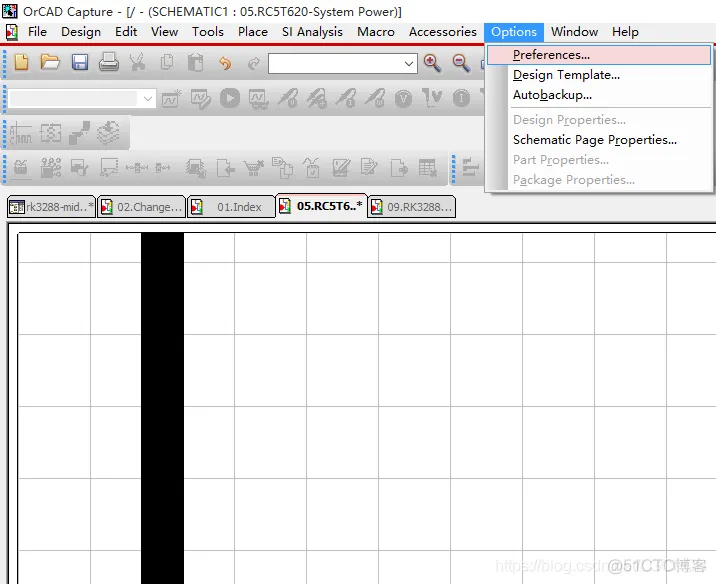The width and height of the screenshot is (716, 584).
Task: Zoom in with the plus magnifier
Action: (432, 63)
